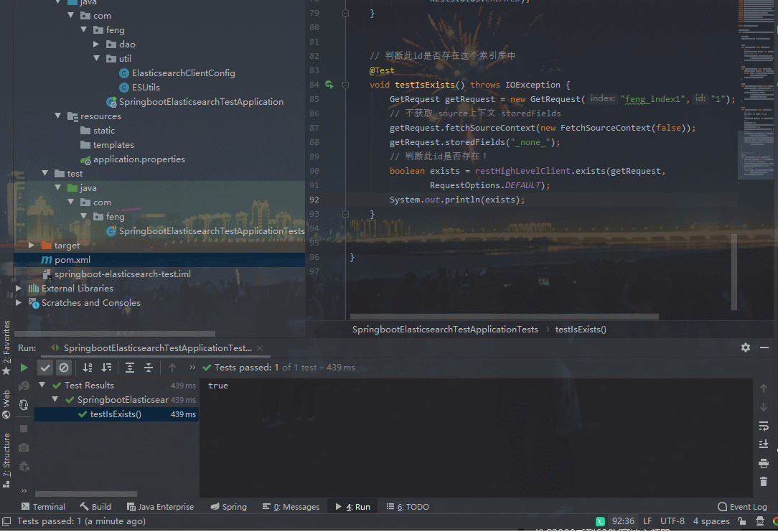Sort test results alphabetically

coord(88,368)
